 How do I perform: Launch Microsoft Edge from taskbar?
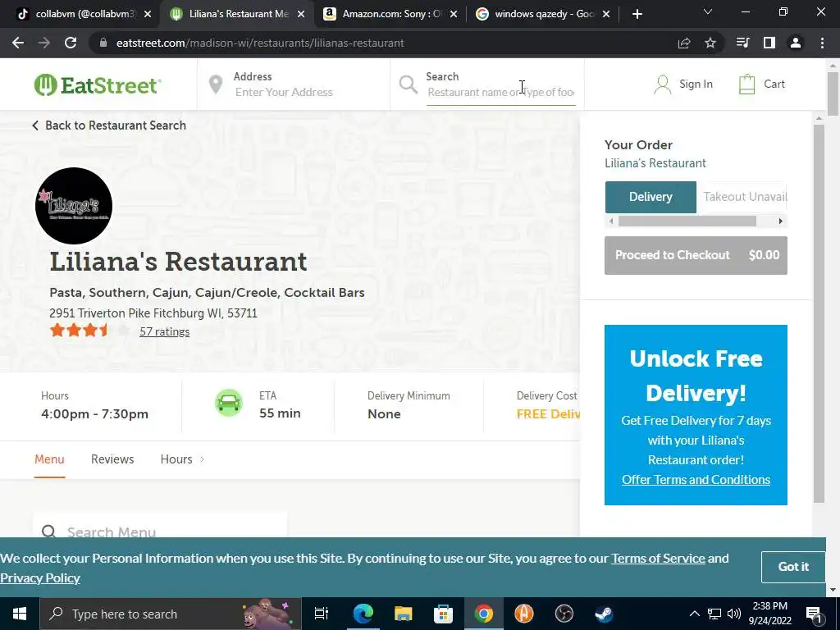[x=363, y=614]
